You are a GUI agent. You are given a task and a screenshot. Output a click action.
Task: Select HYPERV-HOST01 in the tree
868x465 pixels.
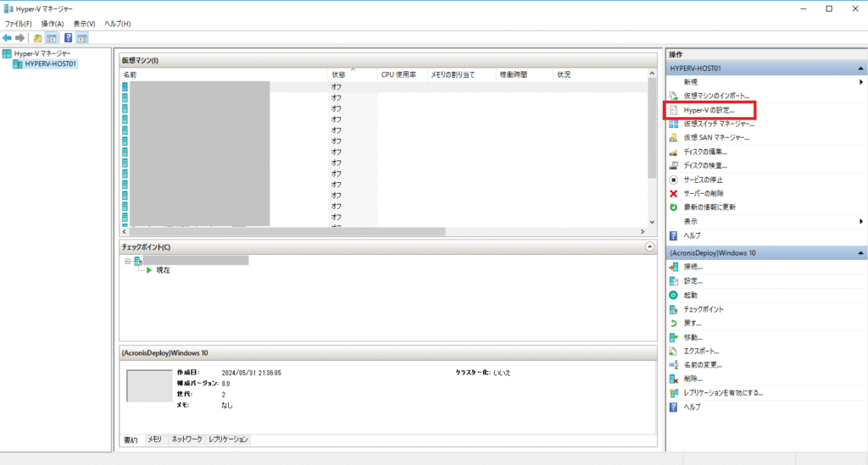pos(50,64)
